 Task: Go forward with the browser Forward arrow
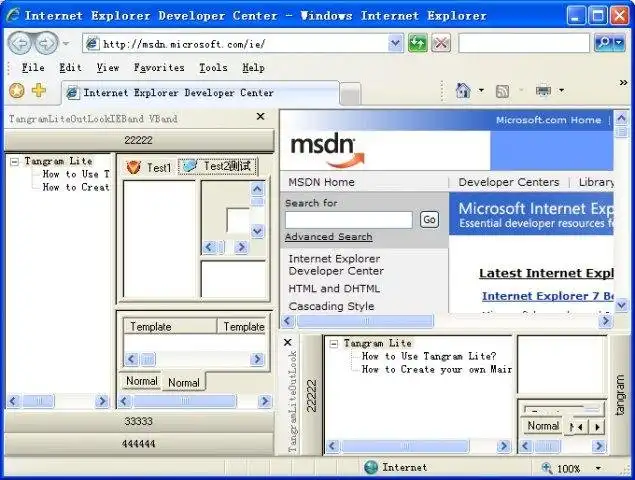[46, 43]
